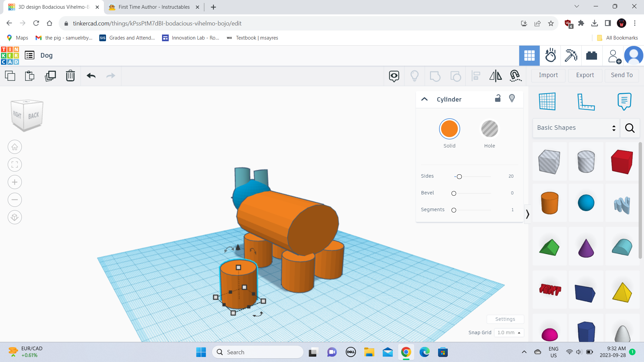
Task: Select the Ruler tool
Action: pyautogui.click(x=586, y=102)
